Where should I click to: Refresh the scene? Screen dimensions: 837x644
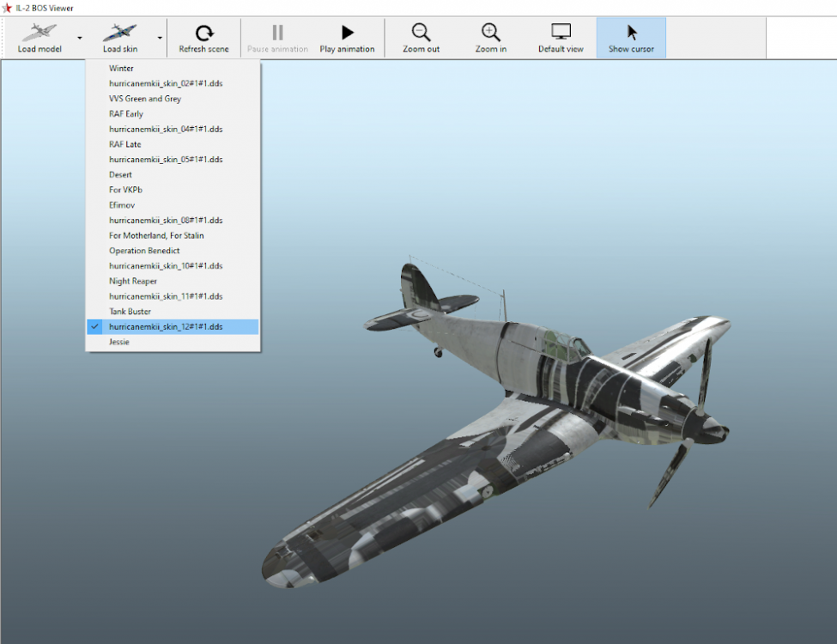coord(203,38)
